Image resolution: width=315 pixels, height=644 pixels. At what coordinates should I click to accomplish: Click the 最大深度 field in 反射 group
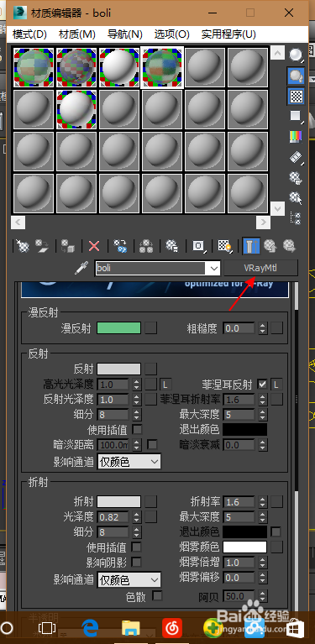(x=240, y=415)
